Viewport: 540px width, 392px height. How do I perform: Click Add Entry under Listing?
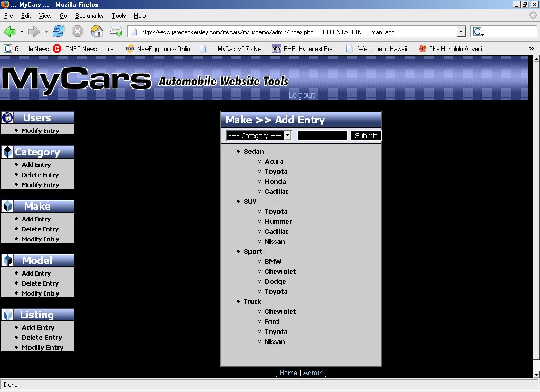[38, 327]
